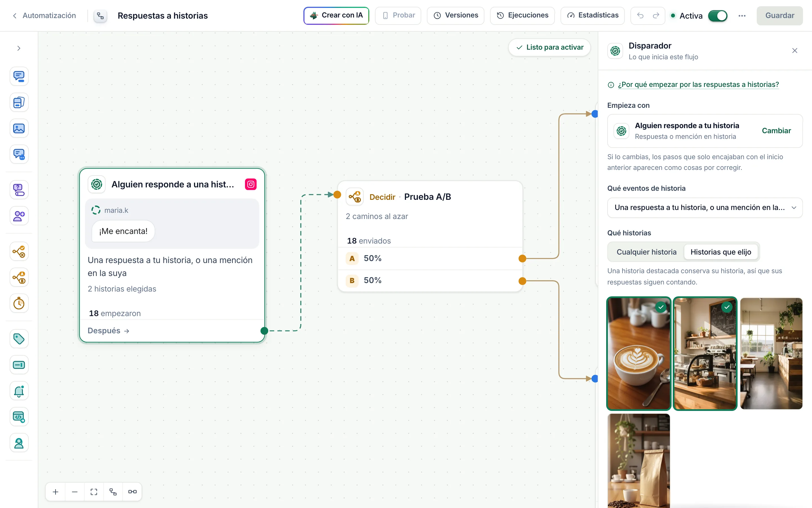Add a card carousel step from sidebar
The height and width of the screenshot is (508, 812).
[19, 102]
